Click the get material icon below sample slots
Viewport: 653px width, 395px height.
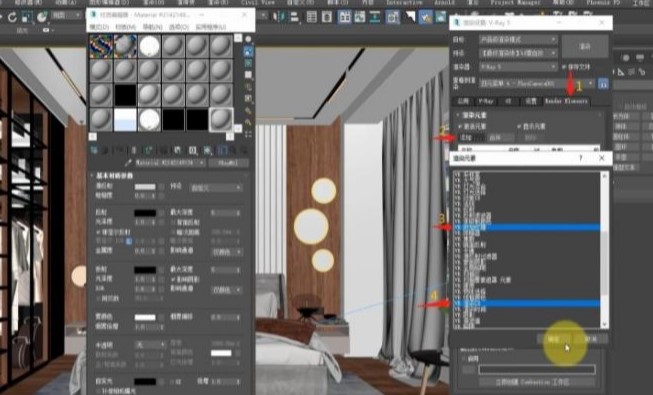94,150
